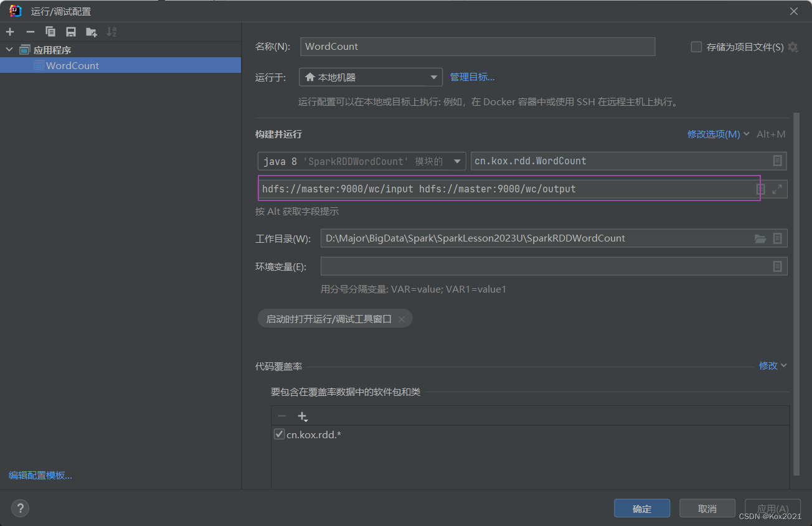
Task: Click the build and run section header
Action: (x=278, y=134)
